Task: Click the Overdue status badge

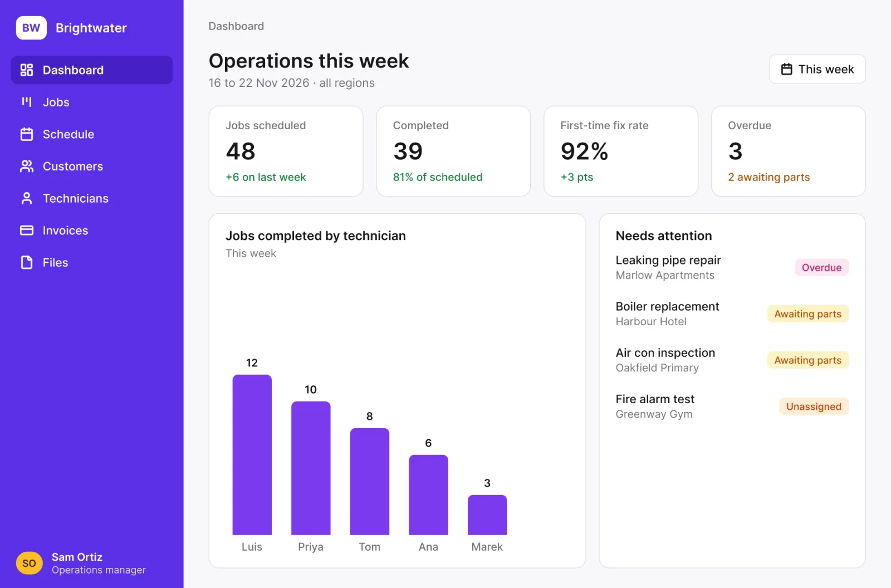Action: pyautogui.click(x=822, y=267)
